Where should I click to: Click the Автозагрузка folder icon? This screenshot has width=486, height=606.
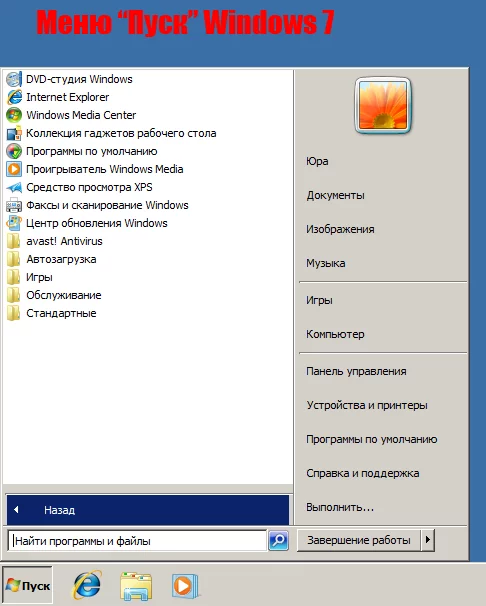pyautogui.click(x=14, y=259)
